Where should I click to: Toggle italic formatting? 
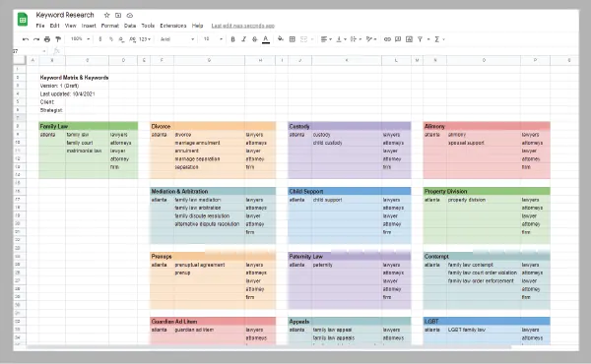click(244, 39)
